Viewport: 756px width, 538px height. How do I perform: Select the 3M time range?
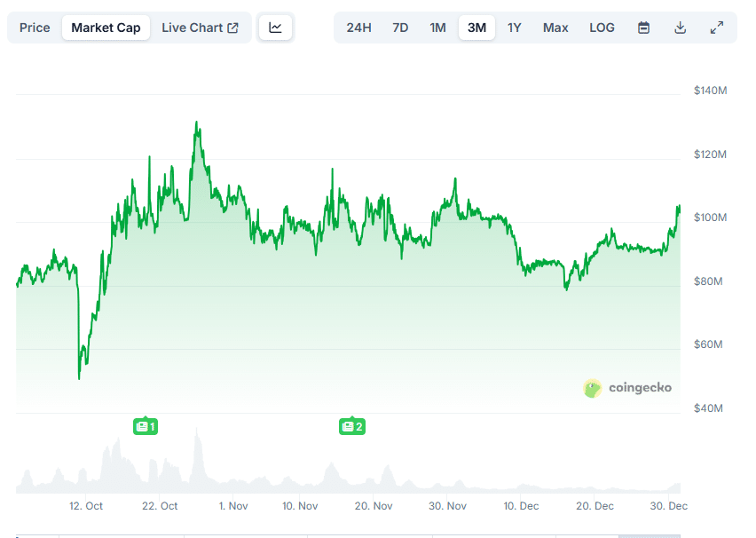476,28
